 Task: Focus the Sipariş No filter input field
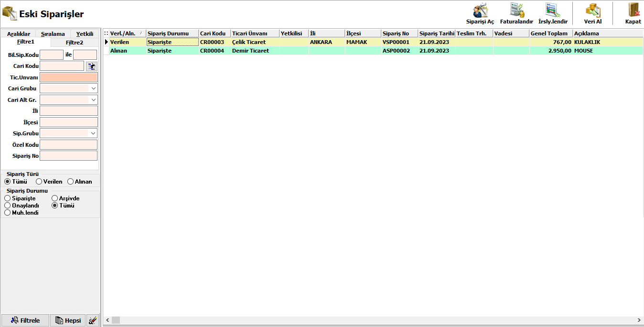69,156
